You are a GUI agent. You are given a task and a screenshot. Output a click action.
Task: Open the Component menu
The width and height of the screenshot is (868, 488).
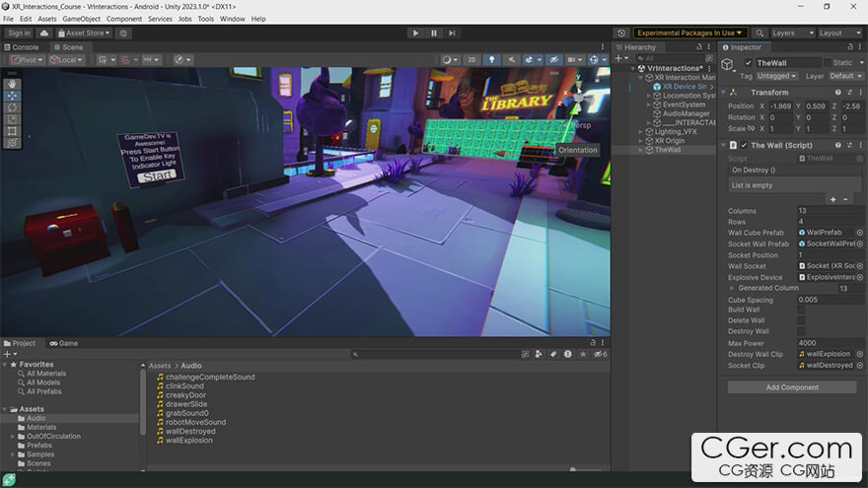pyautogui.click(x=124, y=19)
